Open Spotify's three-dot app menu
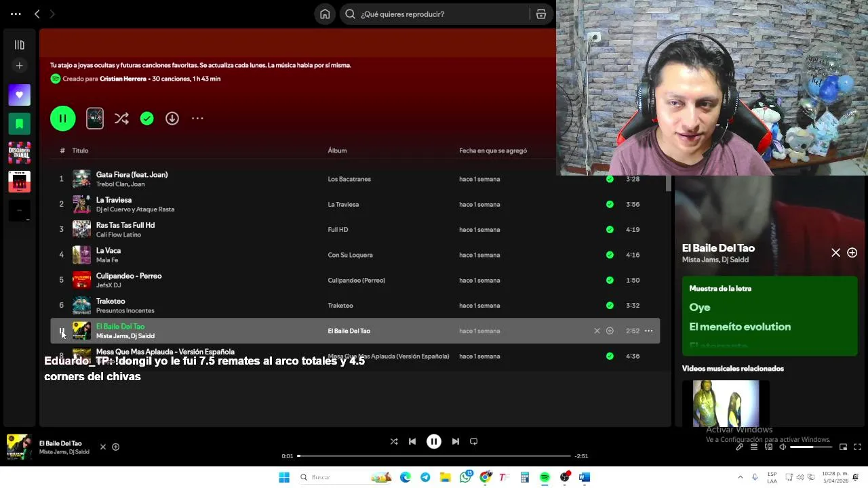This screenshot has width=868, height=488. click(16, 14)
